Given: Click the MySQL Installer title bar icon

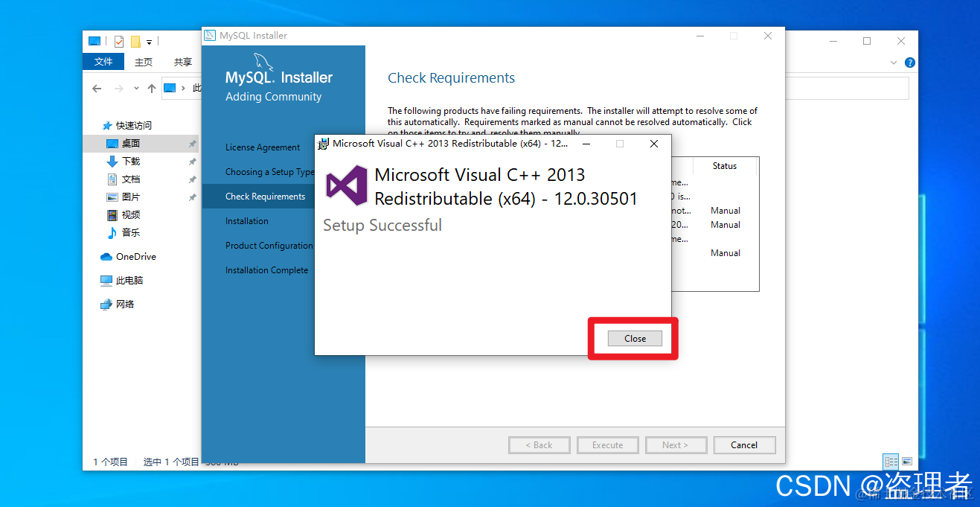Looking at the screenshot, I should (211, 36).
